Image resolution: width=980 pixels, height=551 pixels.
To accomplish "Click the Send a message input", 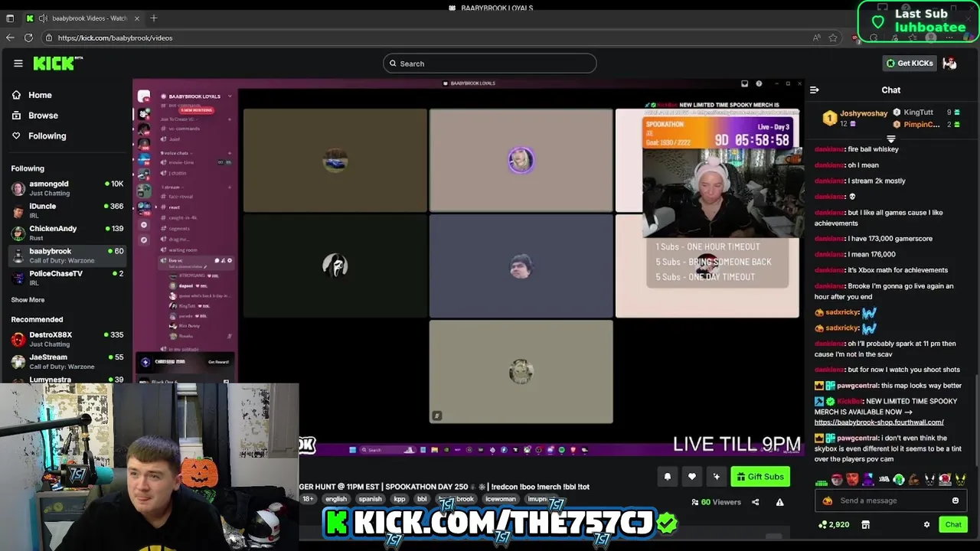I will click(890, 500).
